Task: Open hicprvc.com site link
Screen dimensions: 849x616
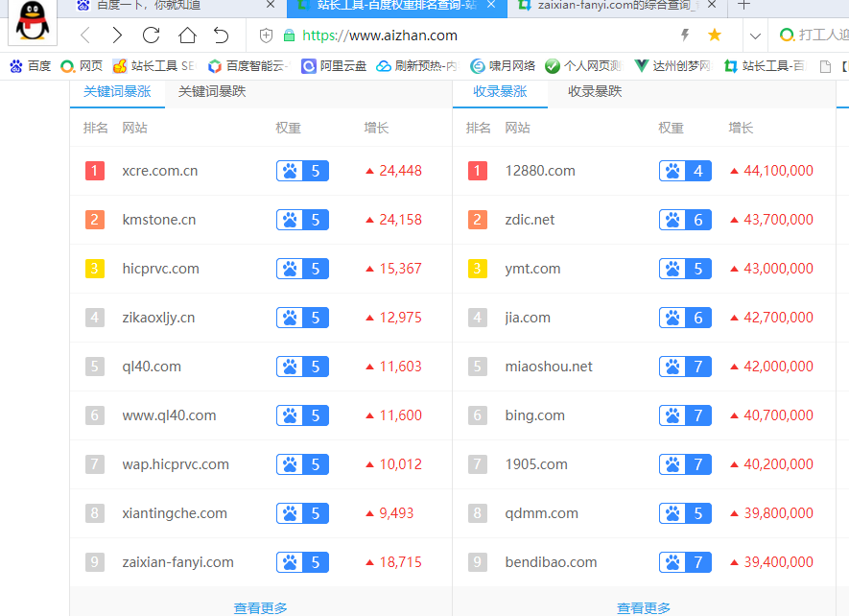Action: [x=160, y=269]
